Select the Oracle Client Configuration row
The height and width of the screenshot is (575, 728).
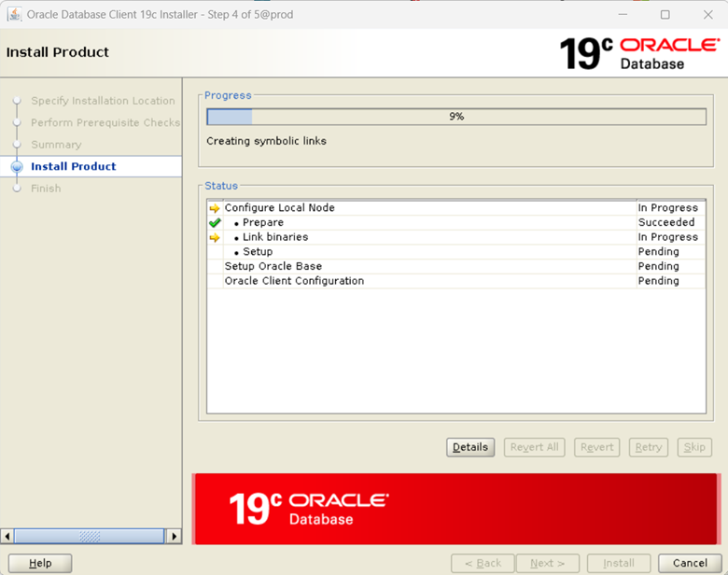456,281
